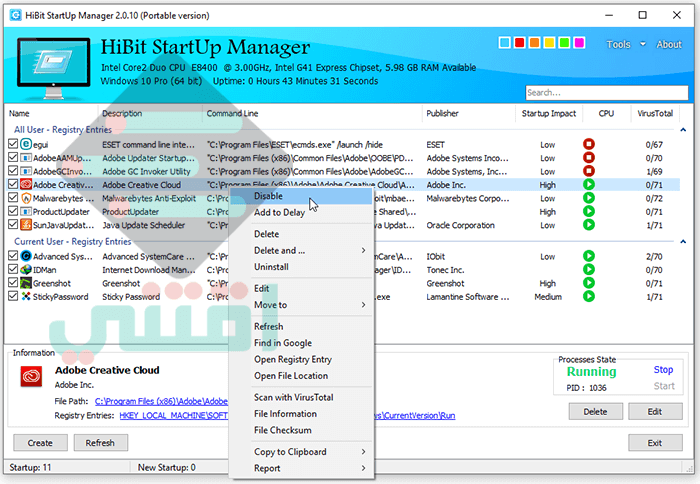Click green running icon for IDMan row

coord(589,269)
